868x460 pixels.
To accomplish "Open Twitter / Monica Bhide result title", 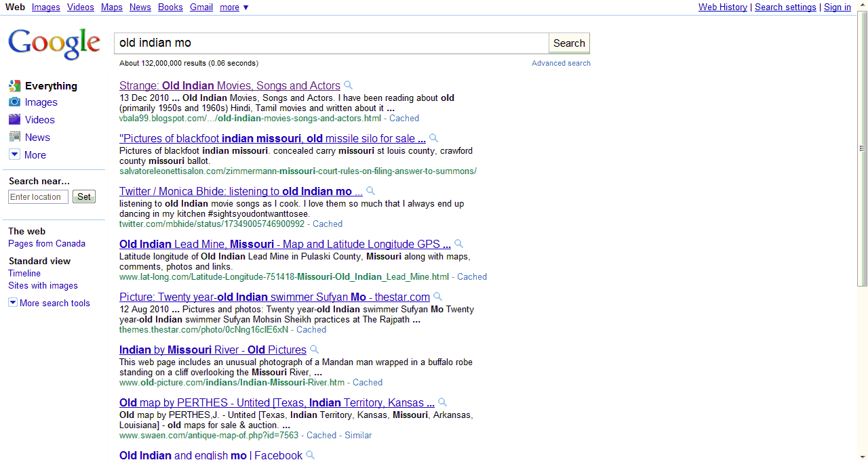I will click(x=241, y=191).
